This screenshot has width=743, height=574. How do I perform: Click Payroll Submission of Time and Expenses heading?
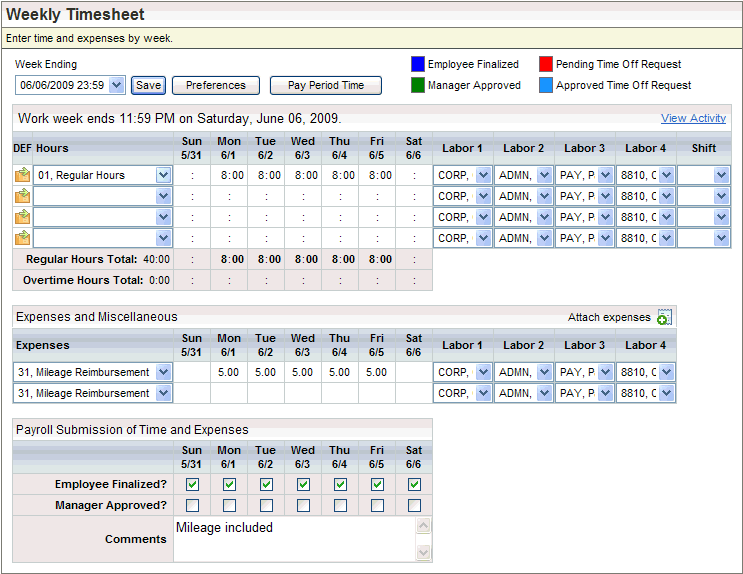coord(132,429)
